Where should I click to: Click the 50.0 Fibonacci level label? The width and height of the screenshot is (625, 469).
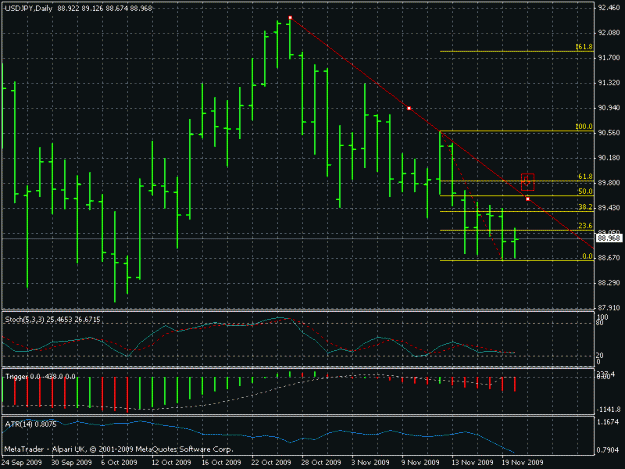[585, 191]
